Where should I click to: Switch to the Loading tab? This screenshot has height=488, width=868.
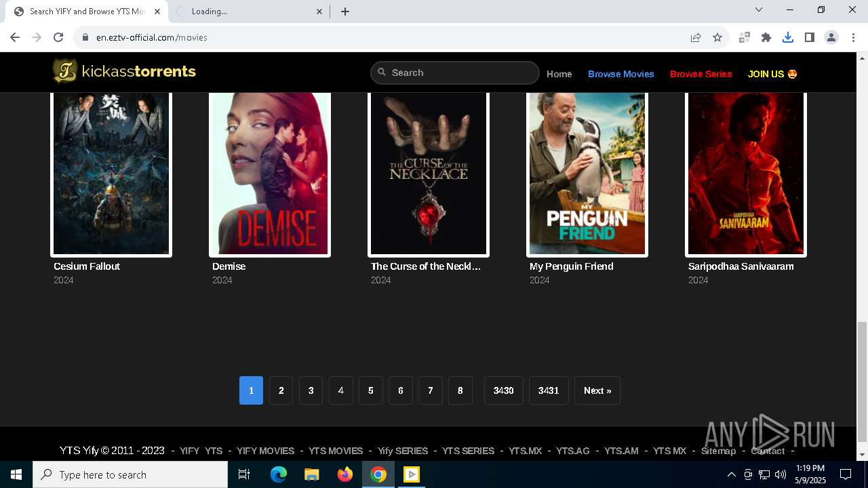tap(248, 12)
